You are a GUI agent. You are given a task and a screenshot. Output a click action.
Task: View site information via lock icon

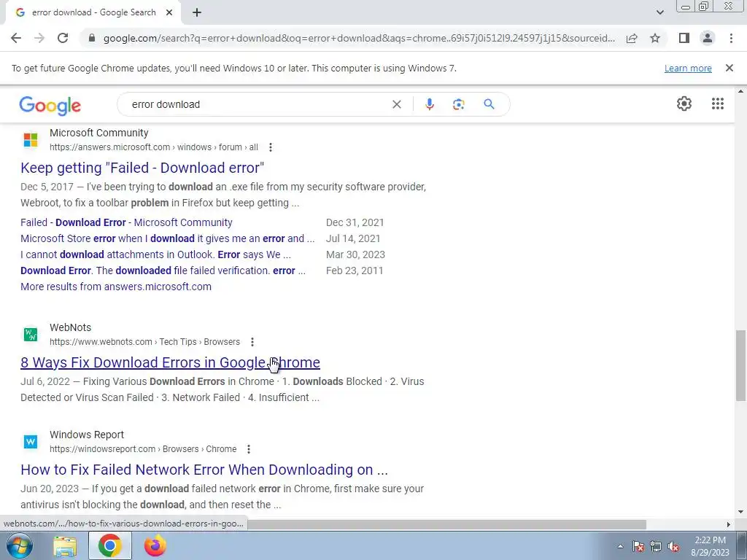(x=92, y=38)
